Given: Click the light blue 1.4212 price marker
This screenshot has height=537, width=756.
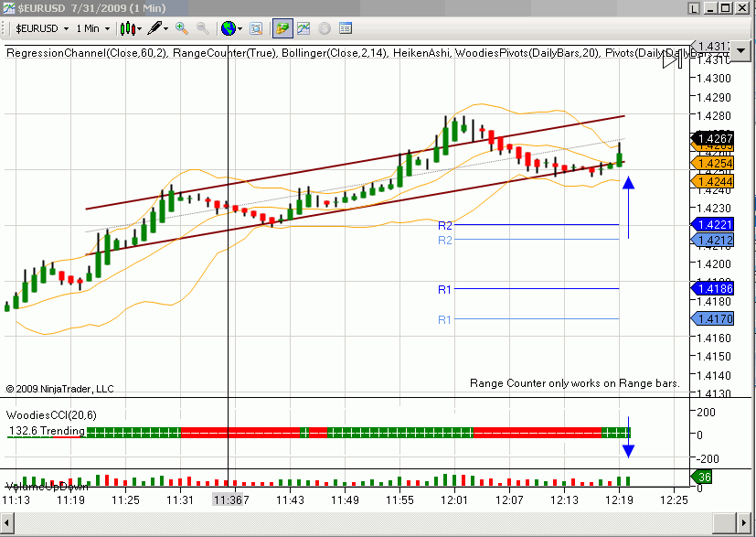Looking at the screenshot, I should point(713,240).
